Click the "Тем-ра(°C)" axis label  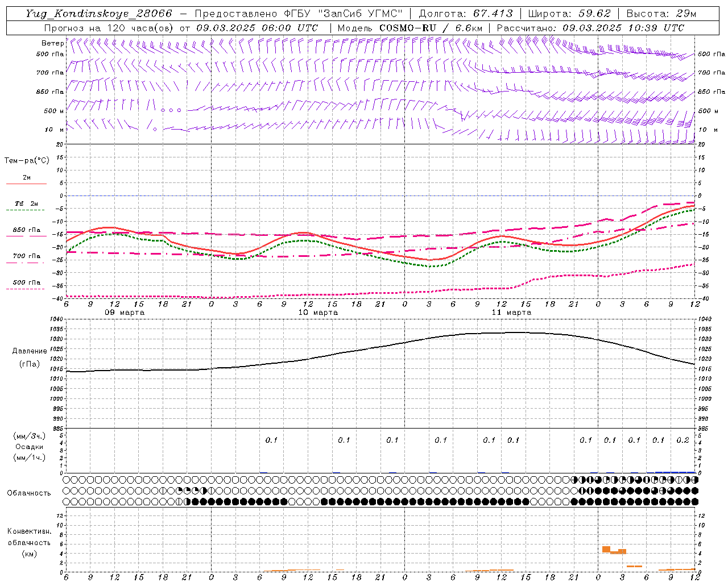(27, 161)
